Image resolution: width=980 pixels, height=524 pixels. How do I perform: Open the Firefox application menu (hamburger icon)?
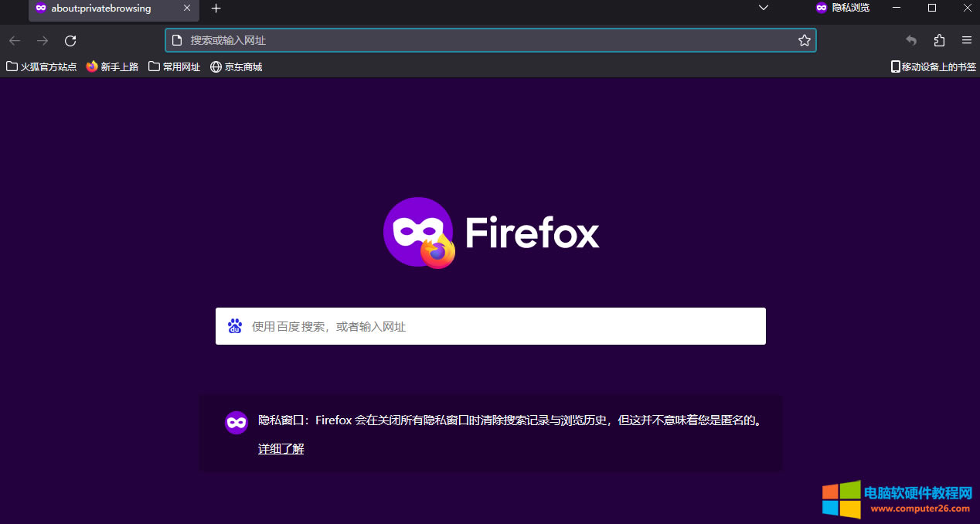pos(965,39)
